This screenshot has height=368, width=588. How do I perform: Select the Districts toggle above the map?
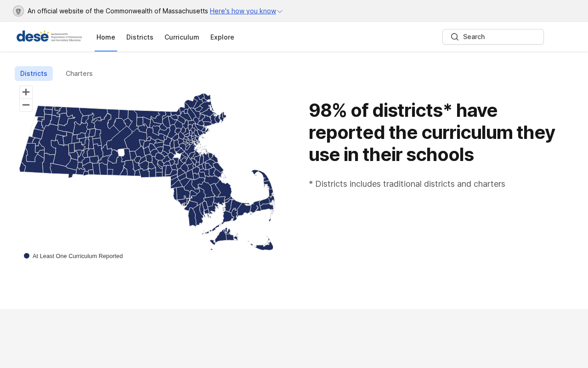coord(34,74)
